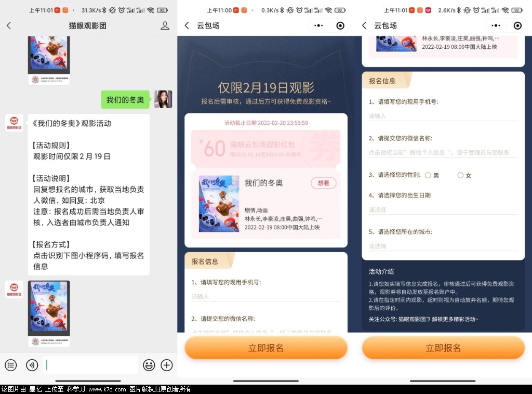
Task: Open the more options dots in the middle 云包场
Action: pos(318,25)
